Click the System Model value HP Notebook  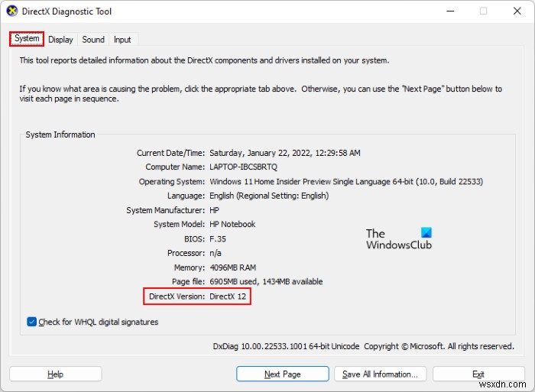232,224
